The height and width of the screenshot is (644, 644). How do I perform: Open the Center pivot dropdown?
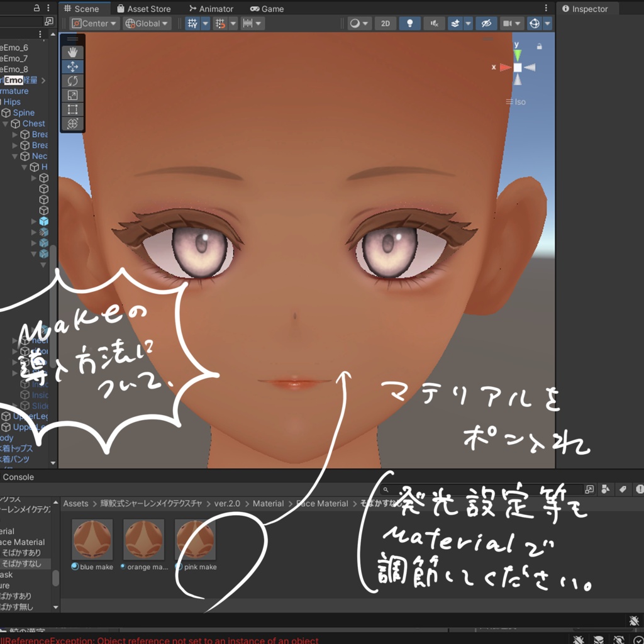[x=94, y=23]
